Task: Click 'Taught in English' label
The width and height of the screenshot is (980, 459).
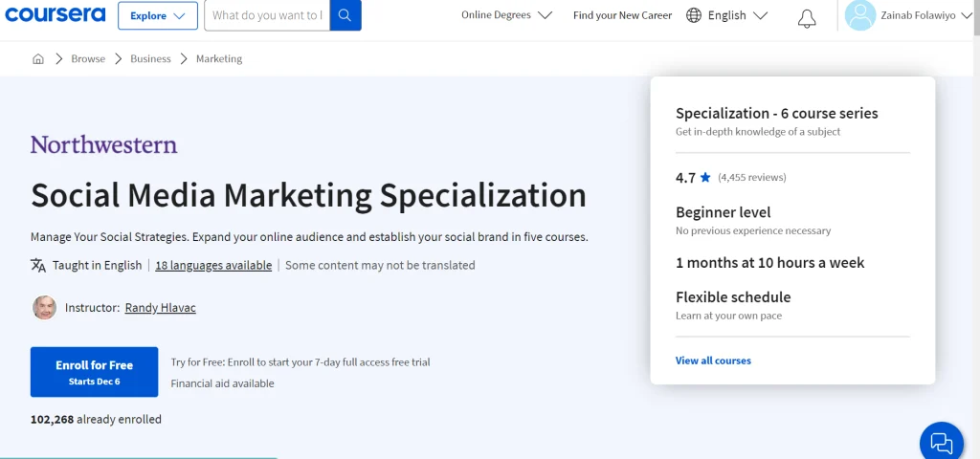Action: click(x=97, y=266)
